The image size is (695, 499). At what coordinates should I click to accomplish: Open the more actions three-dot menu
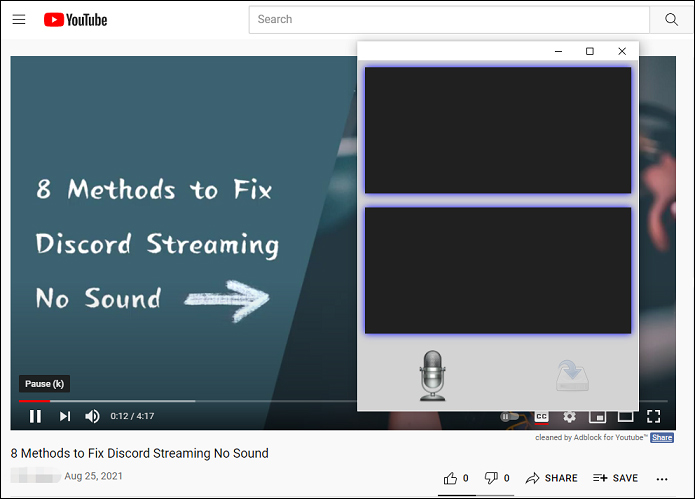pyautogui.click(x=662, y=479)
